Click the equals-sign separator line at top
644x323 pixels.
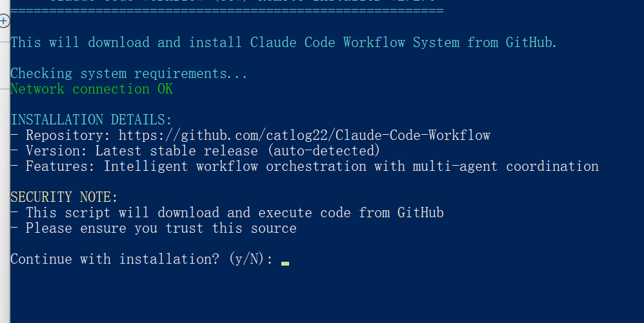[x=227, y=12]
